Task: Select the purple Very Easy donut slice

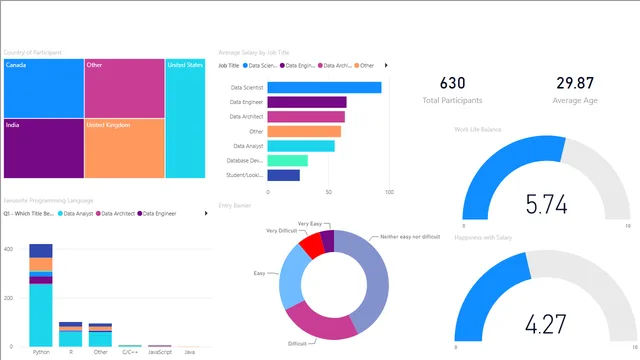Action: (x=327, y=241)
